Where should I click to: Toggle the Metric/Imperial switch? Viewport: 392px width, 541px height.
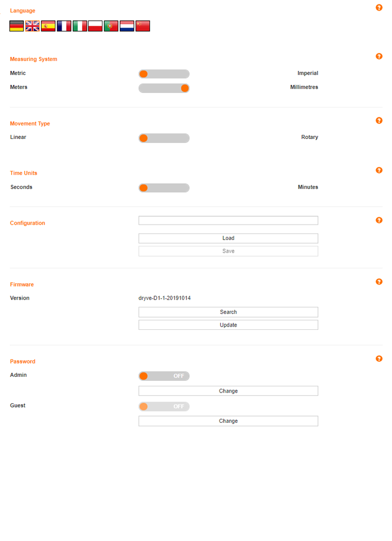coord(164,74)
